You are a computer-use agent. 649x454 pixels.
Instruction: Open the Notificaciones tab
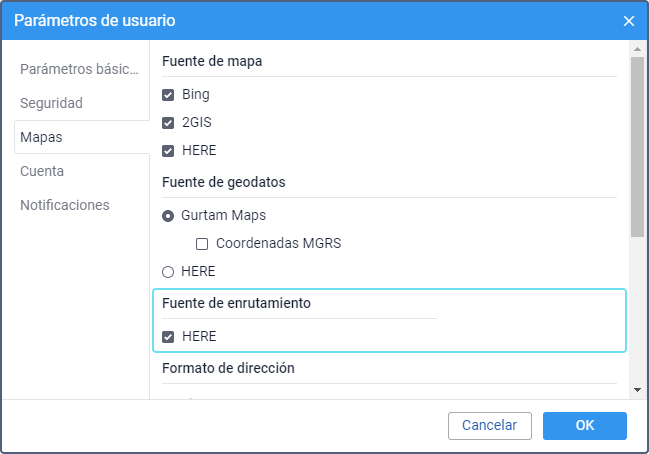click(65, 205)
